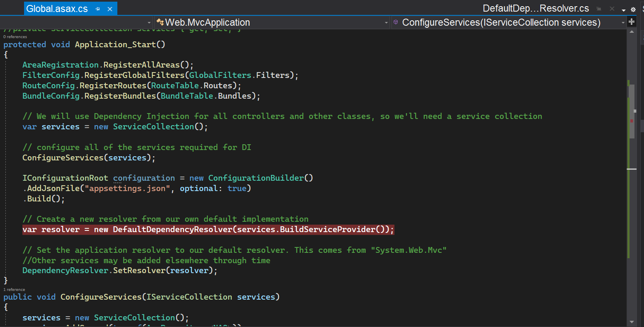Click the scrollbar down arrow
Viewport: 644px width, 327px height.
click(632, 322)
